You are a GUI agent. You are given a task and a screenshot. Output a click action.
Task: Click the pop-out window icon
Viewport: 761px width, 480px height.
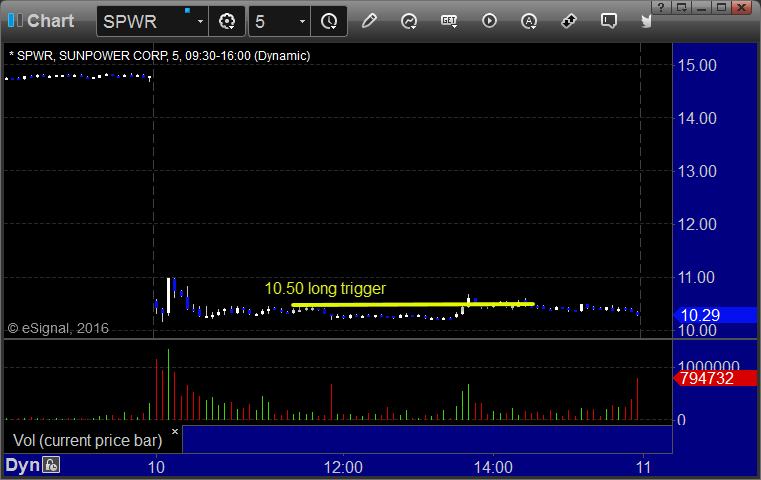[x=682, y=7]
